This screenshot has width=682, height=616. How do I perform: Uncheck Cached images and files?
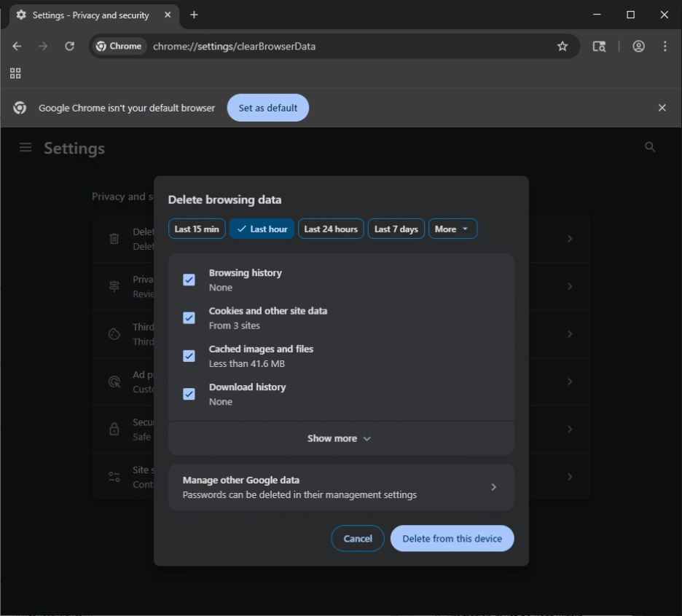tap(189, 356)
